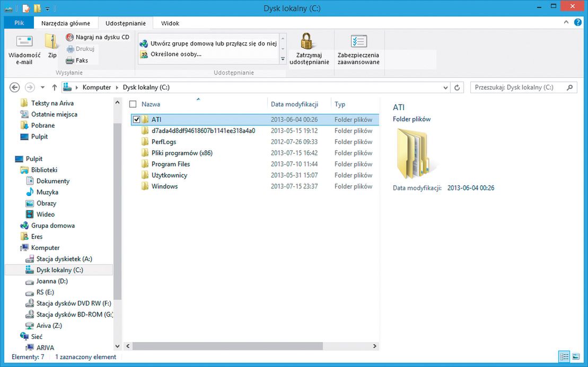Viewport: 588px width, 367px height.
Task: Open the Plik tab
Action: pos(19,23)
